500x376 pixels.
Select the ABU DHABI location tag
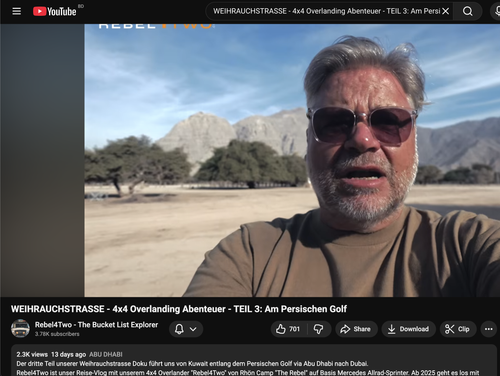[x=106, y=354]
